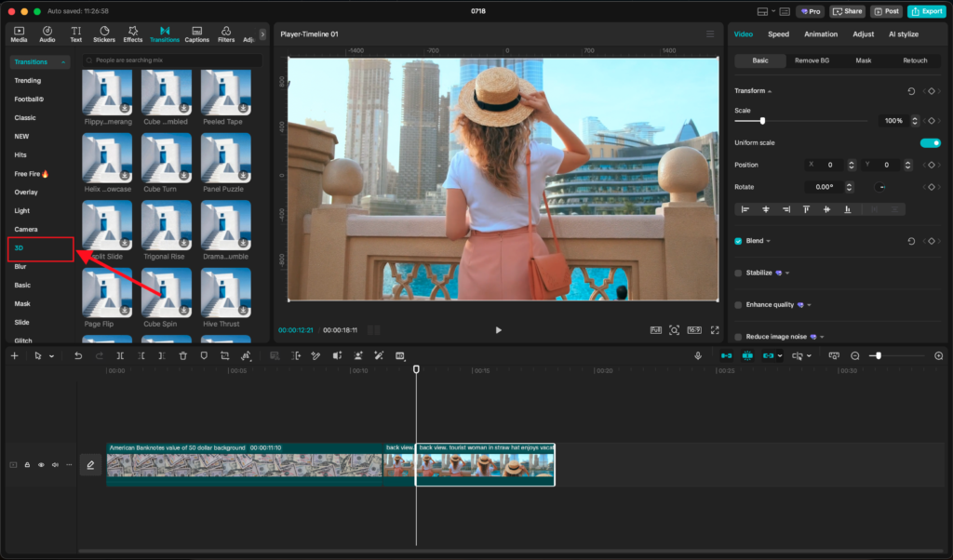Toggle main track magnet snapping
Screen dimensions: 953x560
coord(726,356)
